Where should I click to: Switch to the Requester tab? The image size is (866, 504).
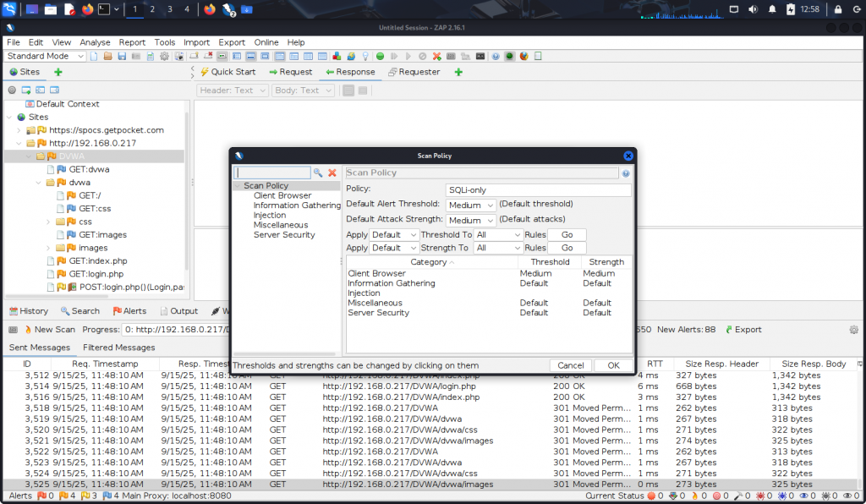pyautogui.click(x=414, y=72)
